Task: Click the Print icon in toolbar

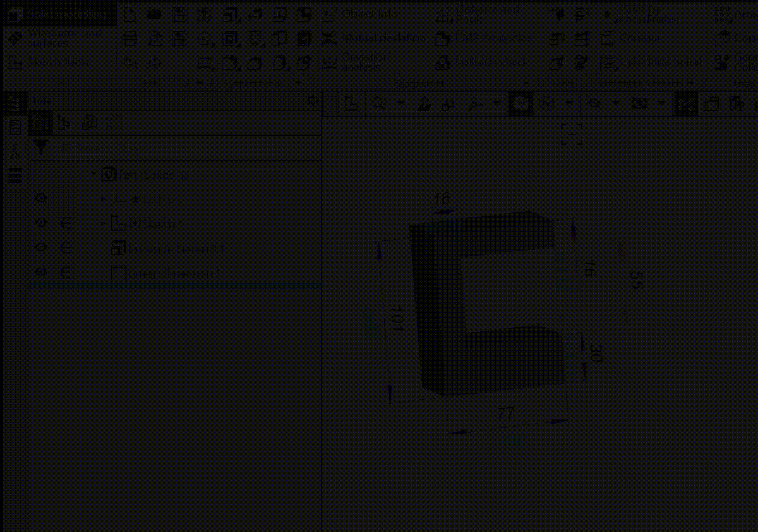Action: click(129, 39)
